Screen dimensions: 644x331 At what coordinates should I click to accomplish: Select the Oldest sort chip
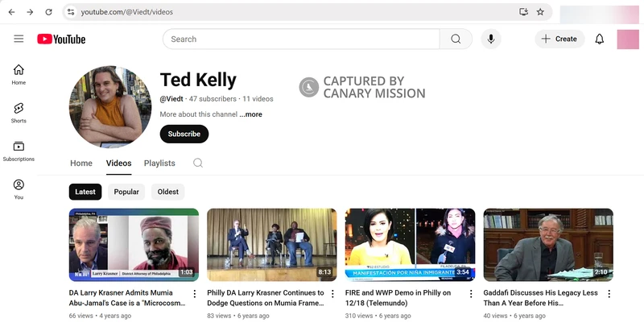click(168, 192)
